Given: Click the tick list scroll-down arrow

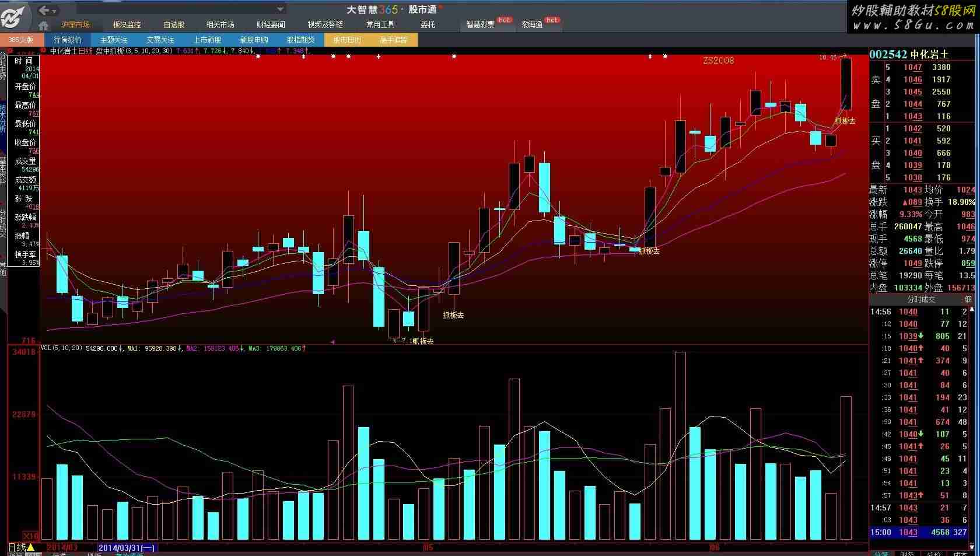Looking at the screenshot, I should pos(972,547).
